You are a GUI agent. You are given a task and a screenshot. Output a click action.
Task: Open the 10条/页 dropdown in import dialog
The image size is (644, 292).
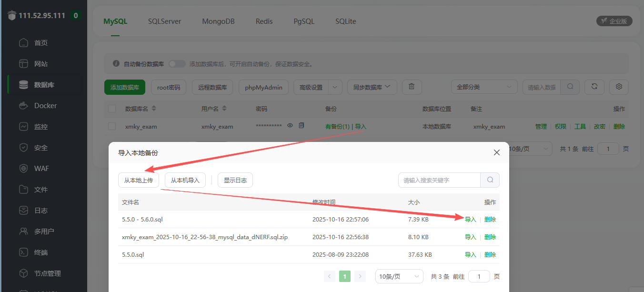(x=399, y=276)
